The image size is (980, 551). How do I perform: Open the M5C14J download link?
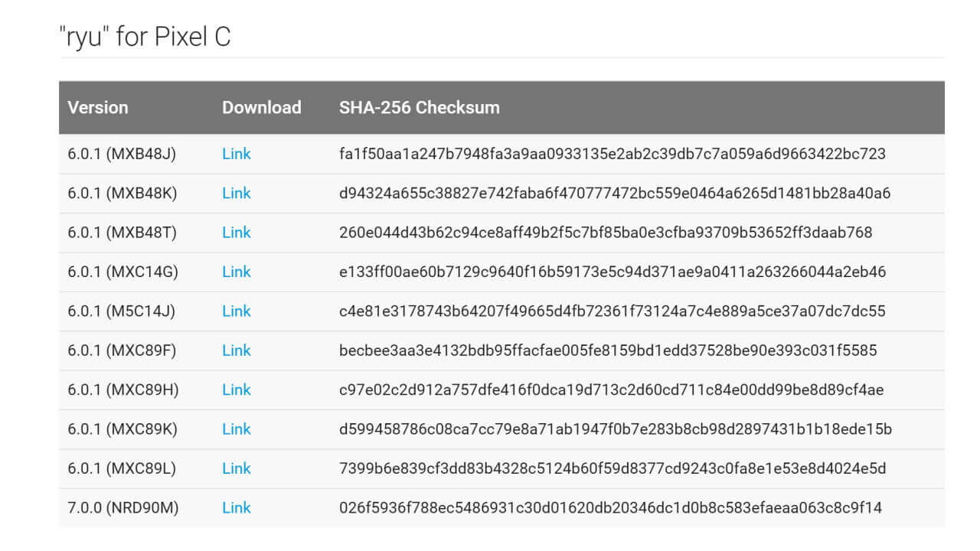tap(236, 311)
